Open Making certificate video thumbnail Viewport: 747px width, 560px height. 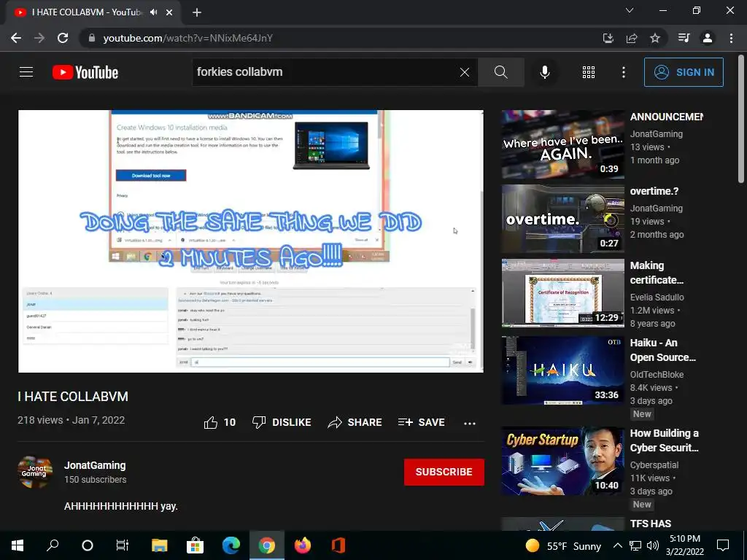[562, 293]
